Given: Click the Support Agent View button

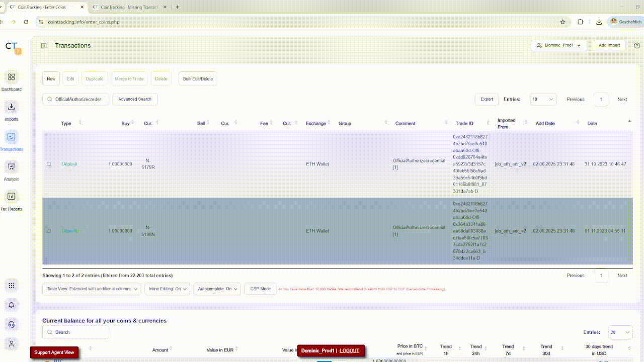Looking at the screenshot, I should pyautogui.click(x=54, y=352).
